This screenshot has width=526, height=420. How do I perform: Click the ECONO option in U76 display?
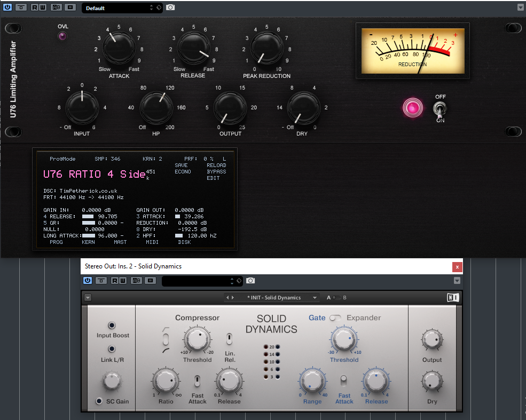point(183,172)
